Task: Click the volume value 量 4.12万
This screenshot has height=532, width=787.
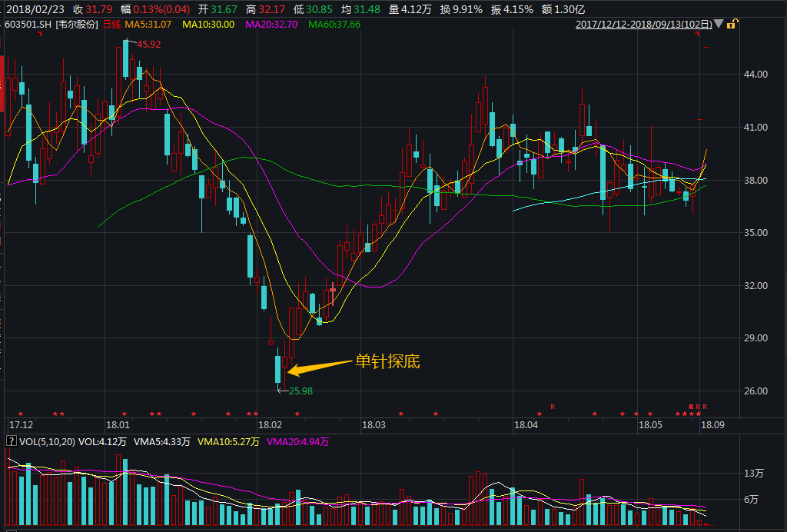Action: coord(410,9)
